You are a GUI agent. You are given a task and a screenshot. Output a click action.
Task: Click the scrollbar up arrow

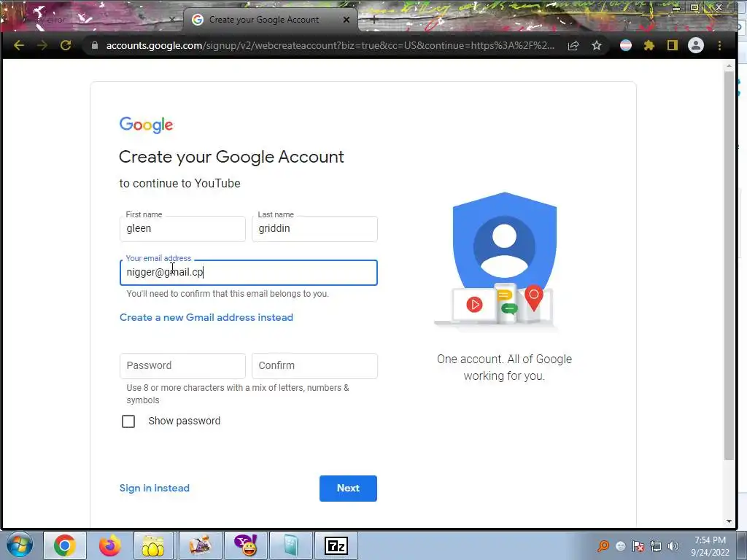[x=729, y=65]
